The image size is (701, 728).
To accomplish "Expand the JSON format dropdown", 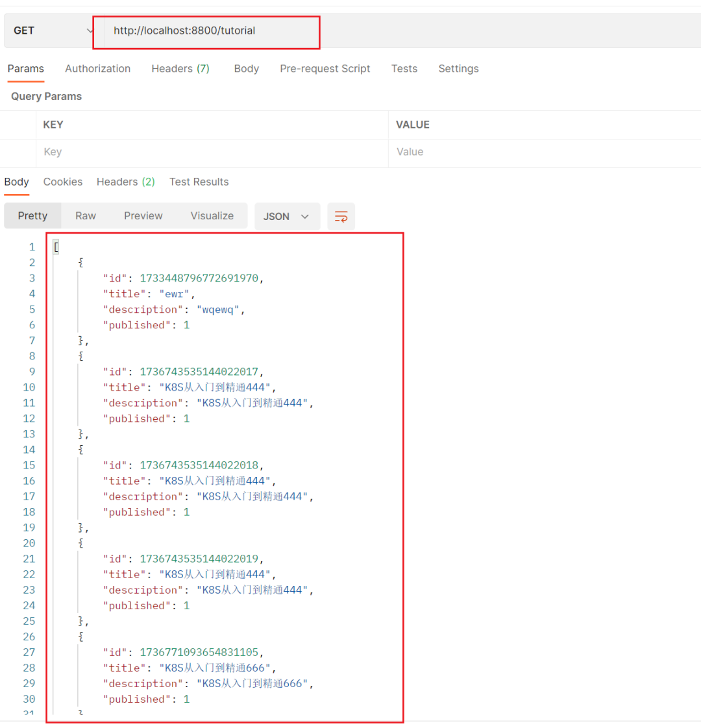I will (287, 217).
